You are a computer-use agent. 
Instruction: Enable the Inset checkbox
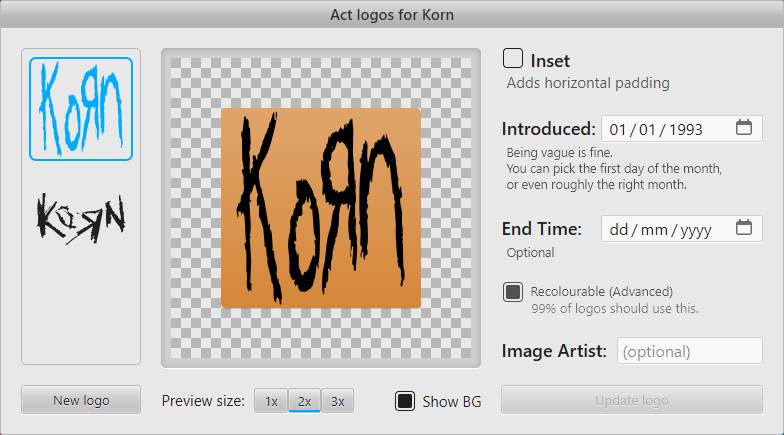pyautogui.click(x=513, y=60)
